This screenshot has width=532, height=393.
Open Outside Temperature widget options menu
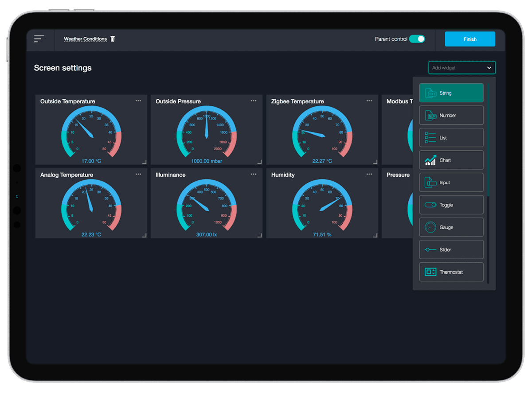click(138, 101)
